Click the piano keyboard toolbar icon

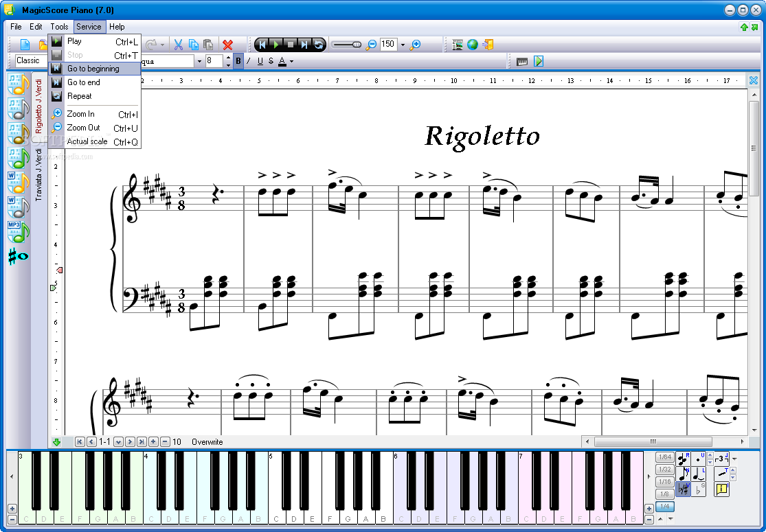click(x=522, y=62)
